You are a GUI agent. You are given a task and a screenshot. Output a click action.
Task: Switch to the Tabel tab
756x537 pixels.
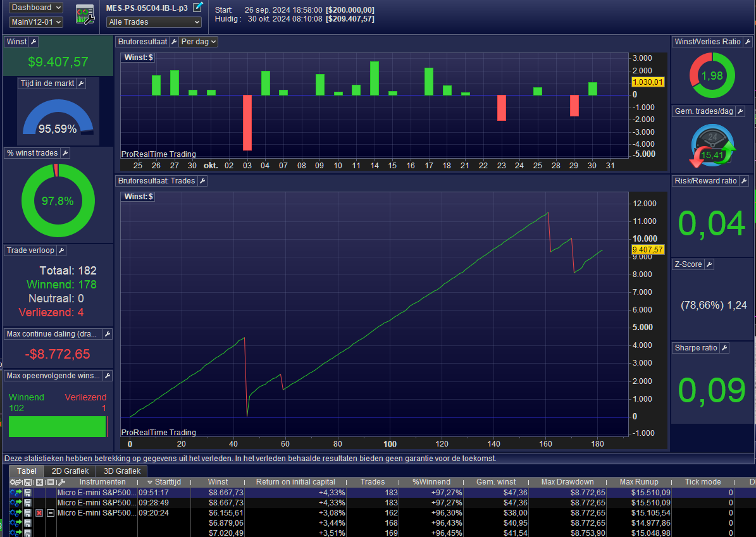tap(27, 471)
